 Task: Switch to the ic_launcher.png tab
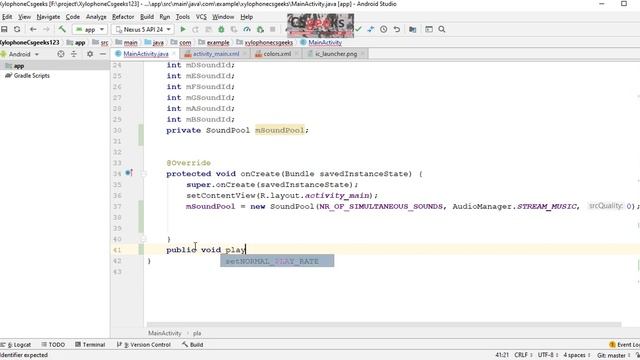[336, 54]
